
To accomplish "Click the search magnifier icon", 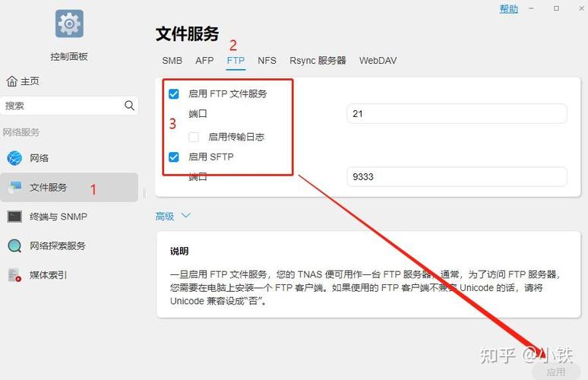I will [129, 106].
